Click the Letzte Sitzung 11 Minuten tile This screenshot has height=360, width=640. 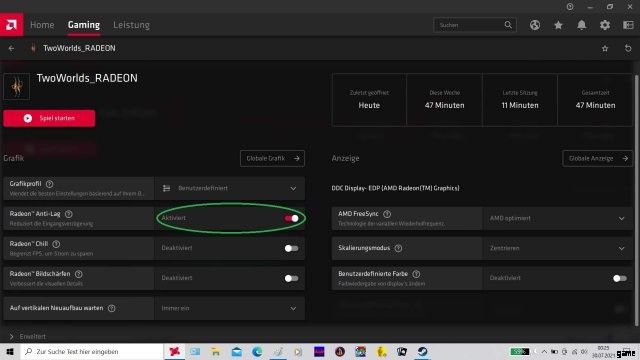pos(520,100)
